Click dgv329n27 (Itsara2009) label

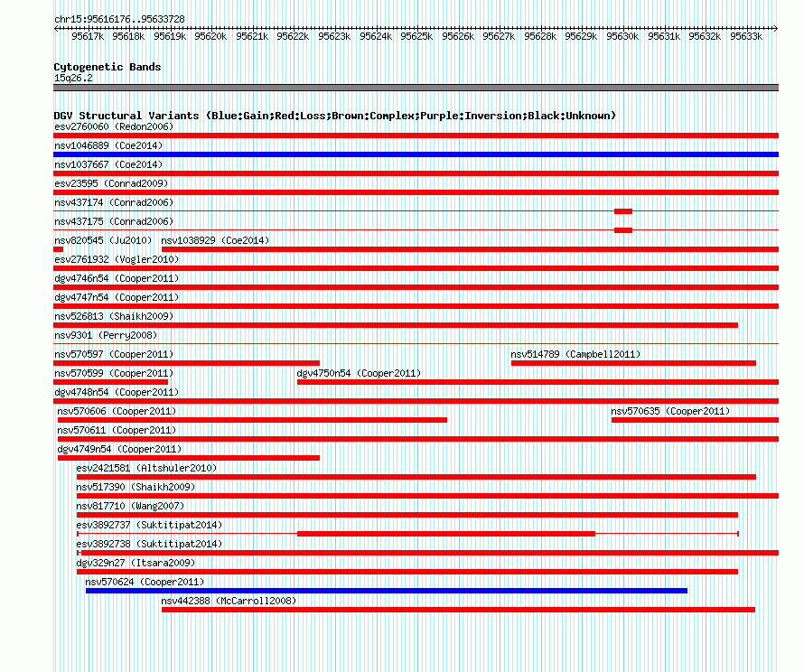136,563
